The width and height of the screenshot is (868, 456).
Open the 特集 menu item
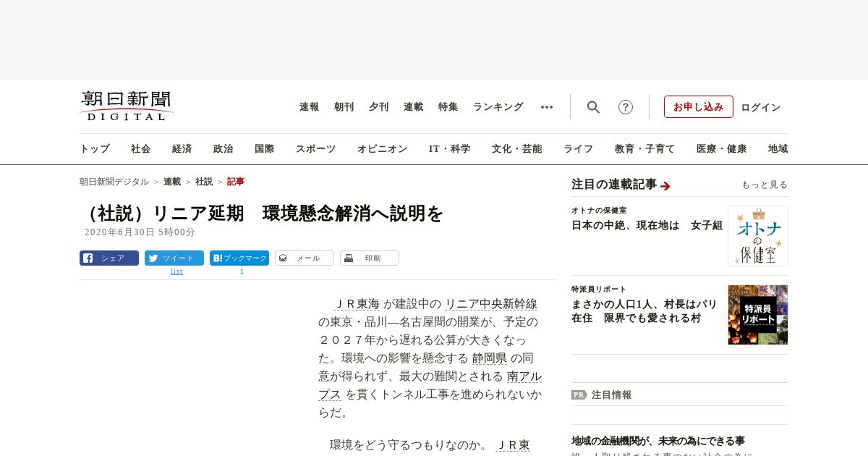click(x=448, y=107)
